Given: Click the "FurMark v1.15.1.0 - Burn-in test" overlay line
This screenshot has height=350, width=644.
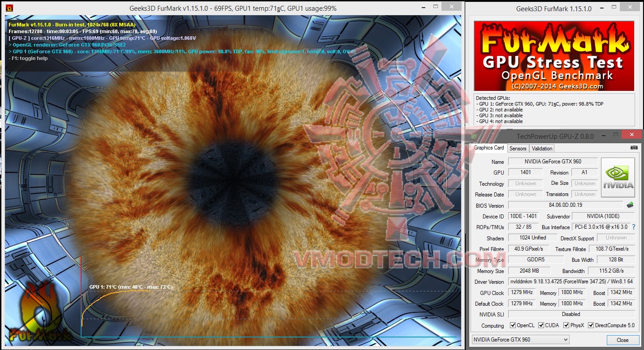Looking at the screenshot, I should 72,25.
